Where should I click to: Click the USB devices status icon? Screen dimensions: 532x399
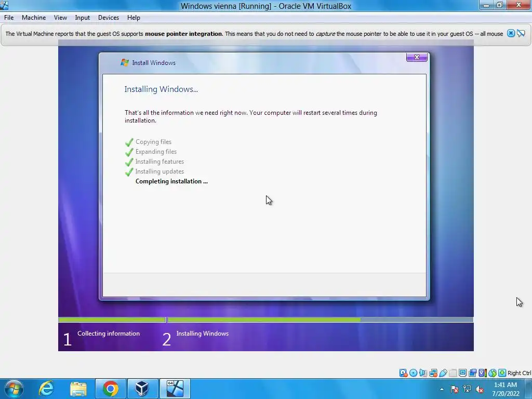tap(443, 373)
